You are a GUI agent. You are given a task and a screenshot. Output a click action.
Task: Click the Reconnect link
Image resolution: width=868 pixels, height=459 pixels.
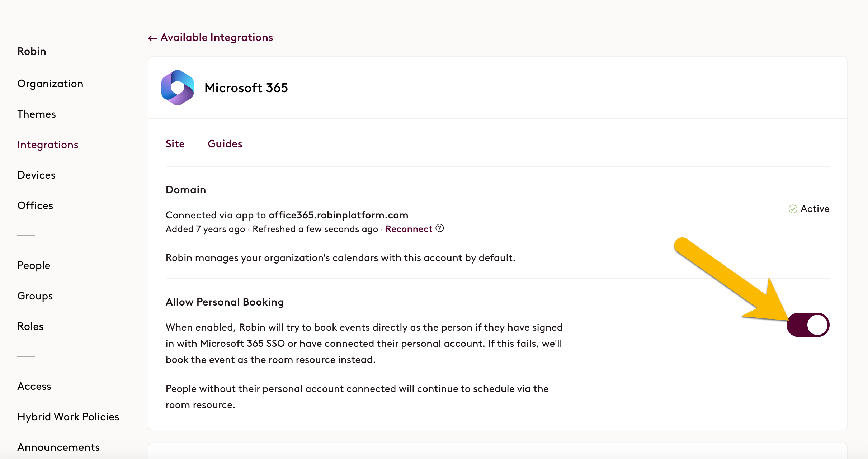click(409, 229)
